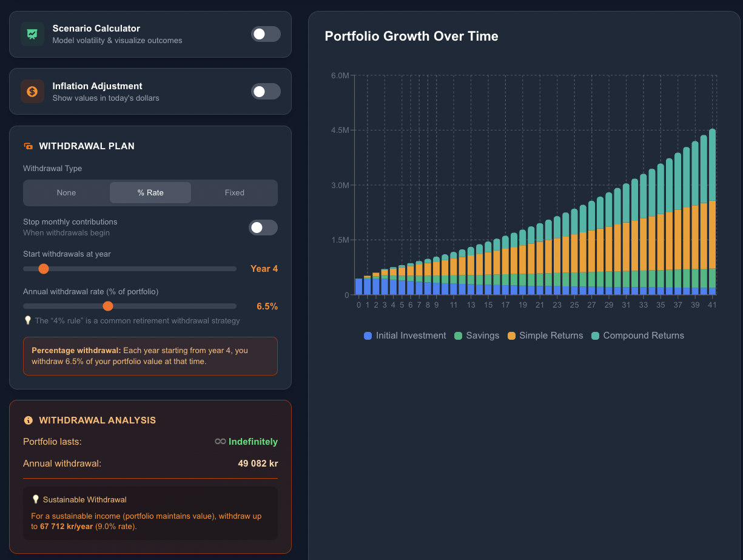Enable Stop monthly contributions
743x560 pixels.
tap(263, 227)
